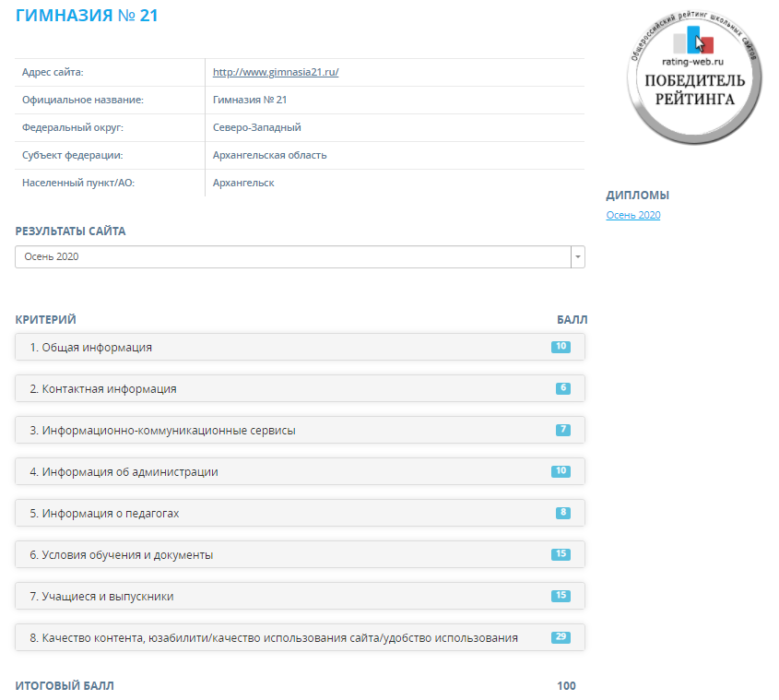Viewport: 779px width, 700px height.
Task: Click the total score value 100
Action: [x=566, y=686]
